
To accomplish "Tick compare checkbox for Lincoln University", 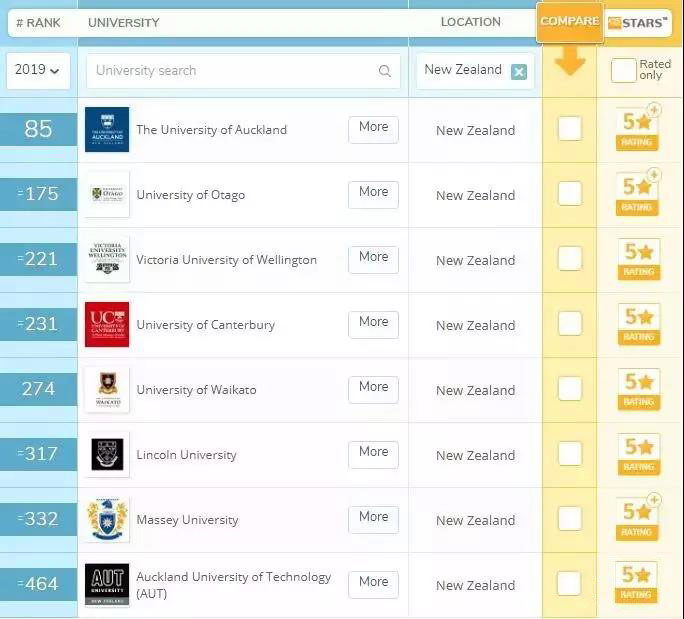I will tap(570, 453).
